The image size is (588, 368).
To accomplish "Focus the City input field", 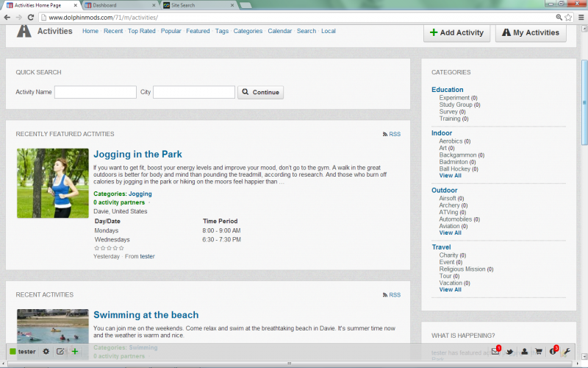I will click(x=194, y=92).
